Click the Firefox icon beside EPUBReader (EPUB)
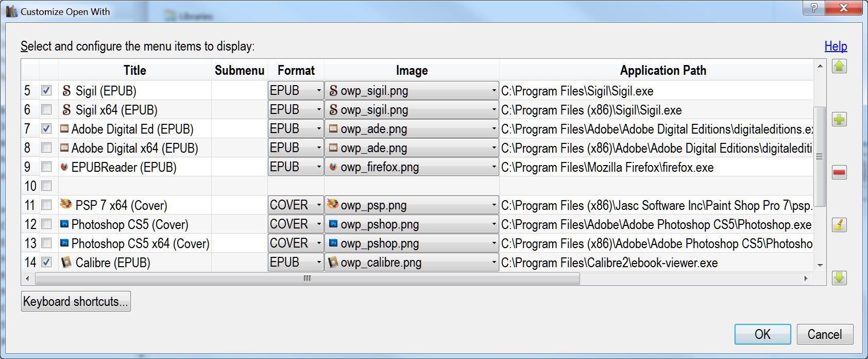Screen dimensions: 868x359 click(64, 167)
